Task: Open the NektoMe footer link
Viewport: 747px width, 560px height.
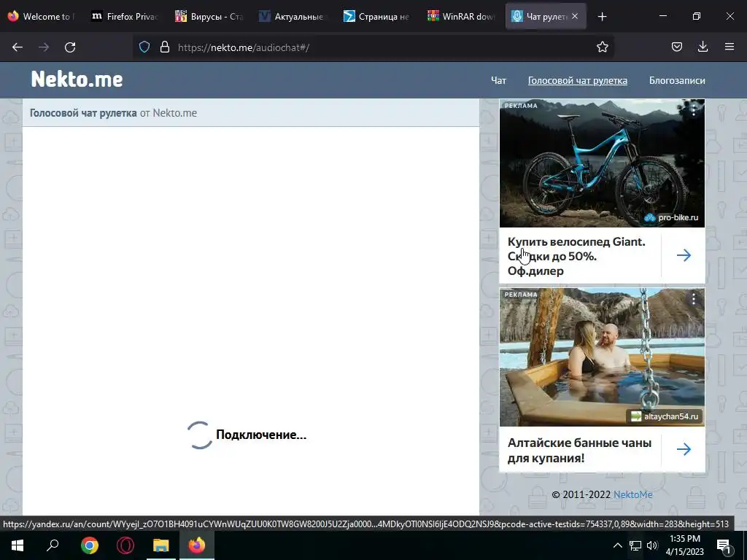Action: (632, 495)
